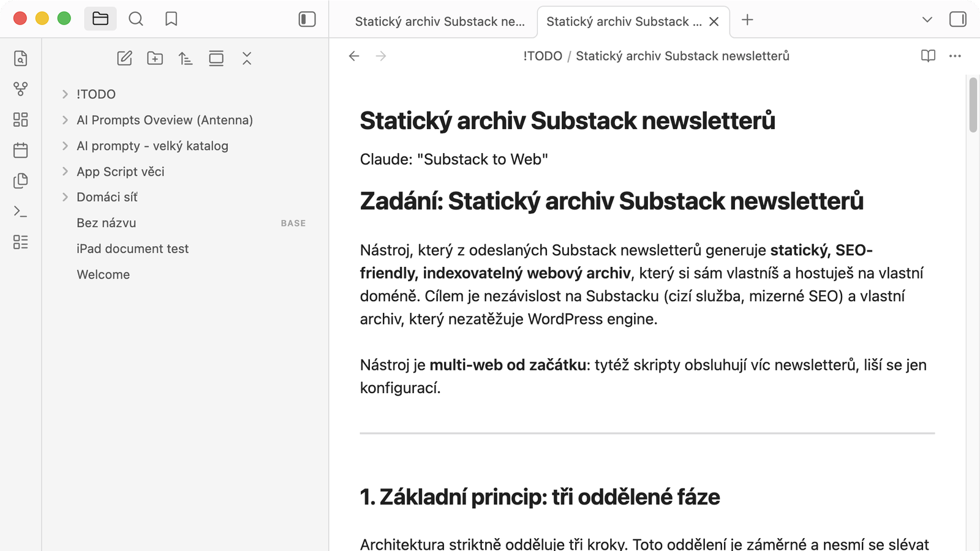Image resolution: width=980 pixels, height=551 pixels.
Task: Expand the Domácí síť folder
Action: click(65, 197)
